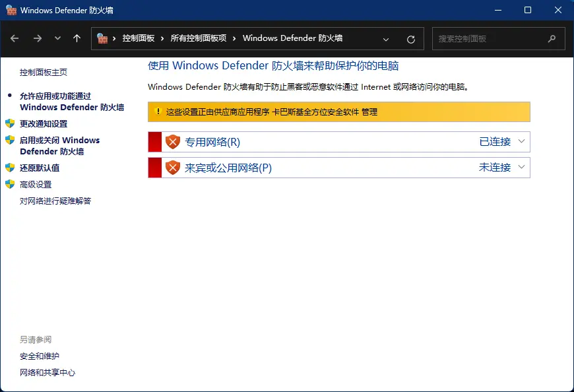Open 控制面板主页 link

[x=44, y=73]
